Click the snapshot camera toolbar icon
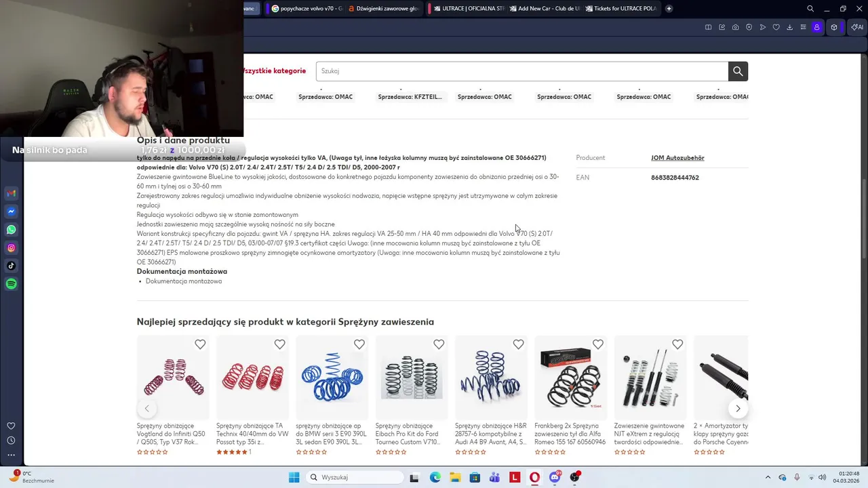This screenshot has width=868, height=488. (735, 27)
